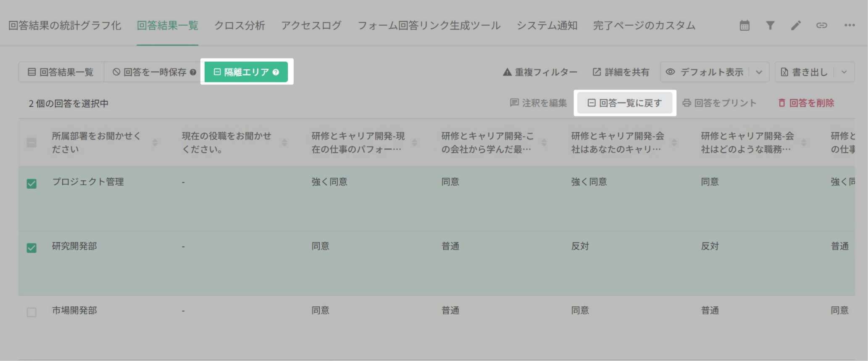Click the 回答結果一覧 view button

coord(61,72)
